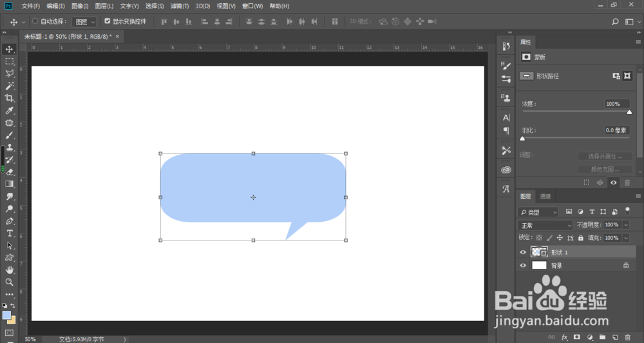Screen dimensions: 644x343
Task: Click the fx layer style icon
Action: click(x=564, y=337)
